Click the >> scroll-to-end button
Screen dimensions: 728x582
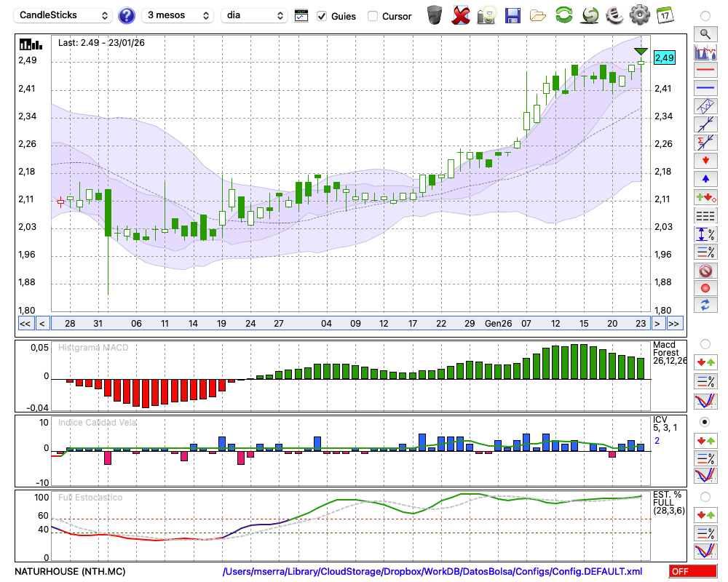click(x=674, y=324)
